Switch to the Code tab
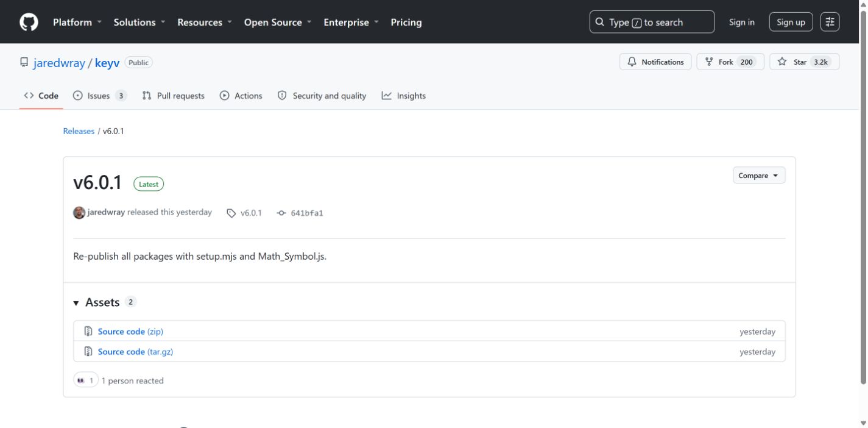868x428 pixels. tap(41, 96)
